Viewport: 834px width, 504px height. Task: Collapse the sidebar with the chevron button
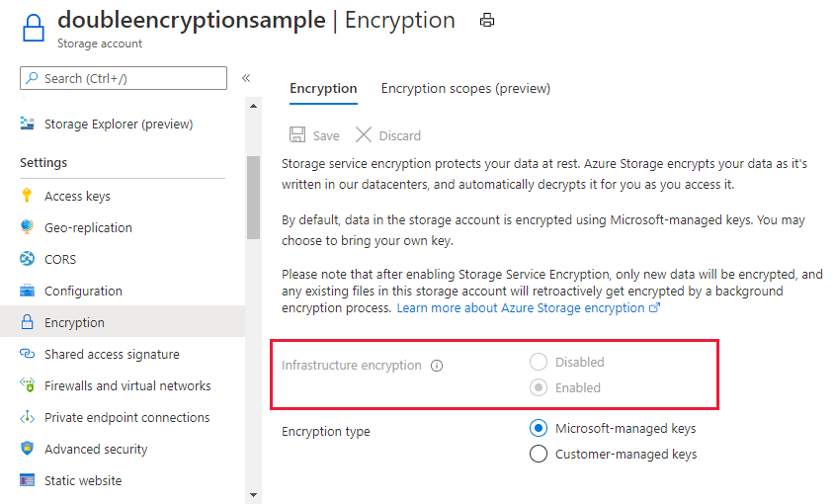[x=246, y=78]
